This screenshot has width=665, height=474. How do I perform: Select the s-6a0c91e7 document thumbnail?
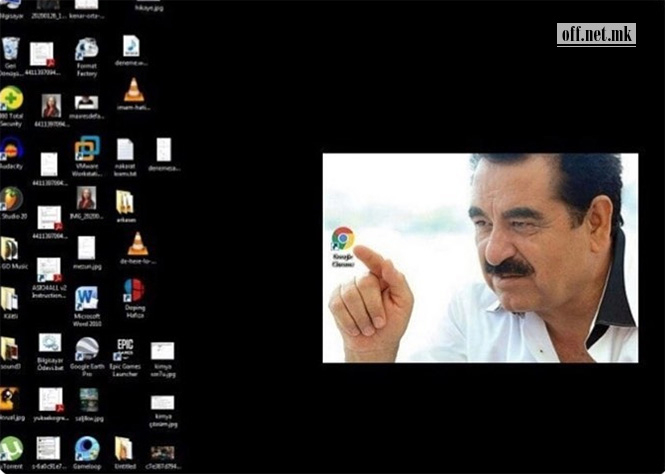(48, 449)
